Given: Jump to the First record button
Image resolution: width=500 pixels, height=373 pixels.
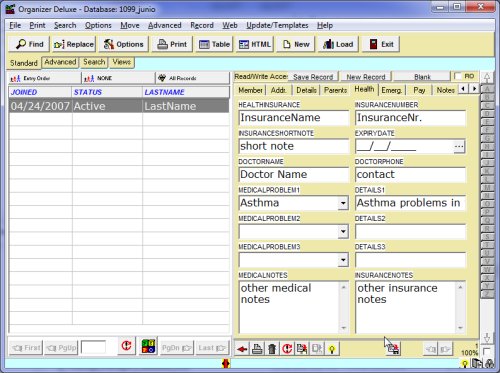Looking at the screenshot, I should tap(26, 348).
